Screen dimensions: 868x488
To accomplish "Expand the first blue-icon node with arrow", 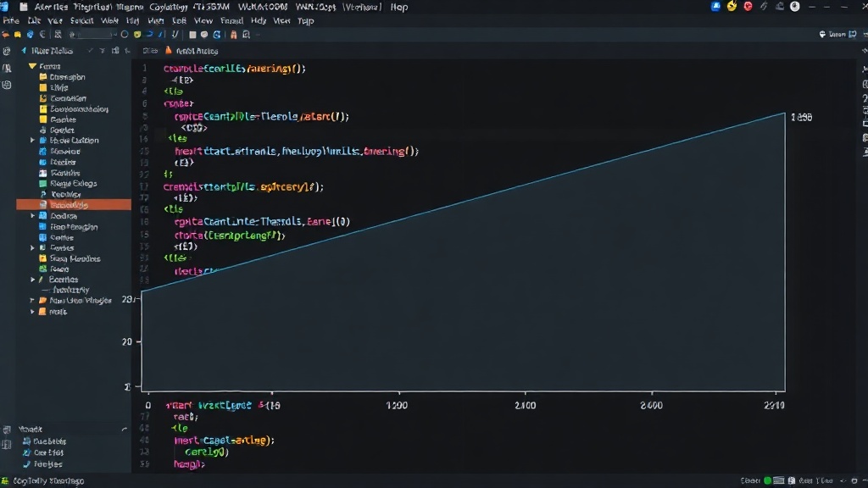I will tap(32, 141).
